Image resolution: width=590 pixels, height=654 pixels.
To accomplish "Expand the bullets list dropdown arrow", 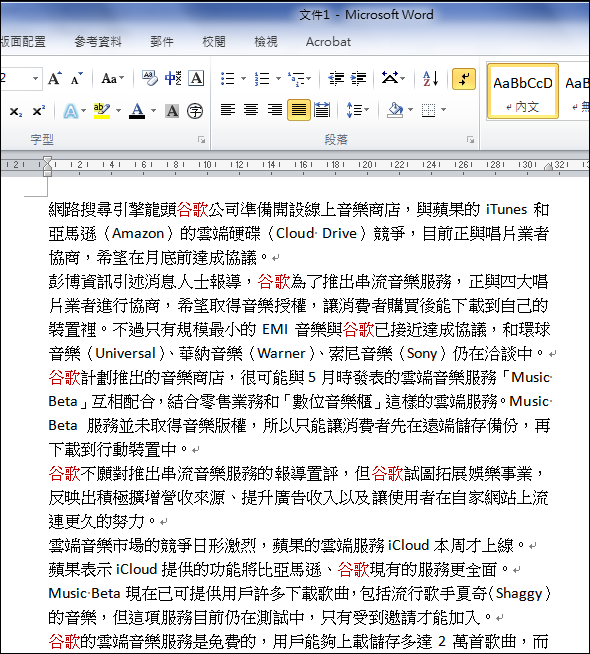I will pos(244,78).
